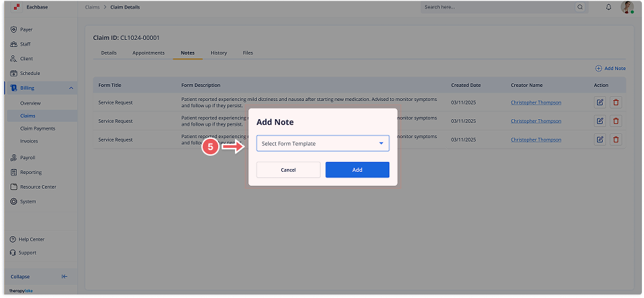Screen dimensions: 644x298
Task: Select the Notes tab
Action: pos(188,53)
